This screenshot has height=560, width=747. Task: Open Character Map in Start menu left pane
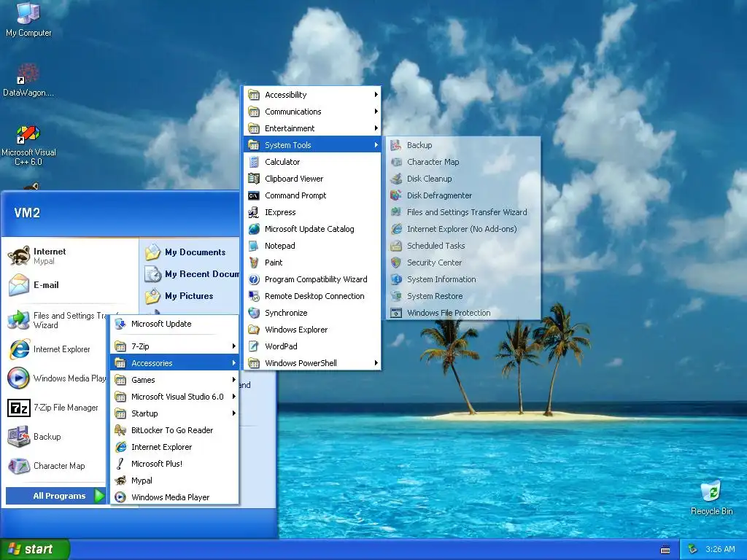[x=56, y=466]
